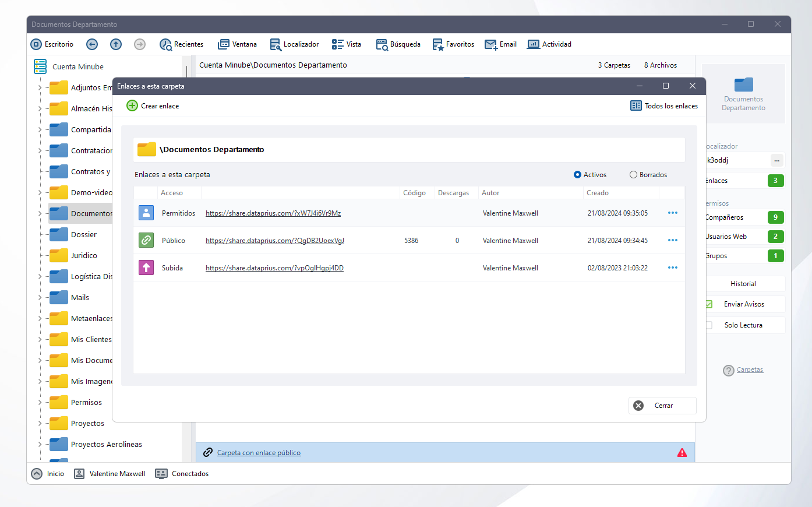
Task: Toggle the Solo Lectura checkbox
Action: (x=709, y=325)
